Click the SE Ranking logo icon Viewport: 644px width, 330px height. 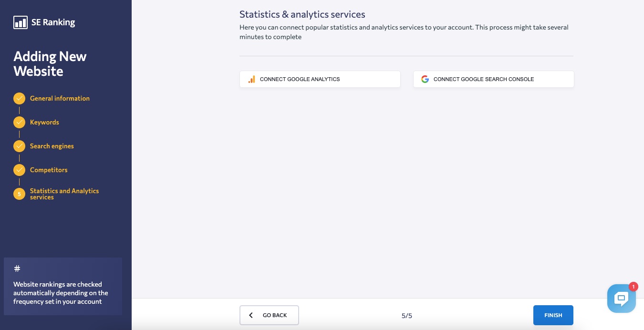pos(21,22)
